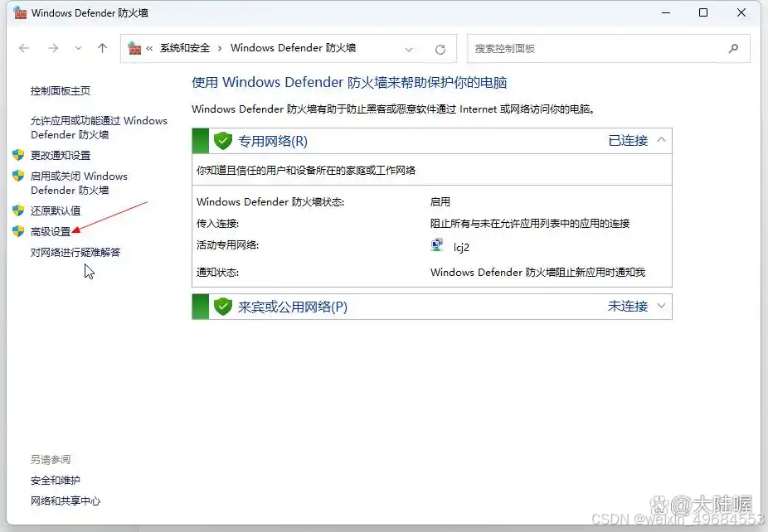This screenshot has height=532, width=768.
Task: Click the up one level arrow
Action: click(x=103, y=48)
